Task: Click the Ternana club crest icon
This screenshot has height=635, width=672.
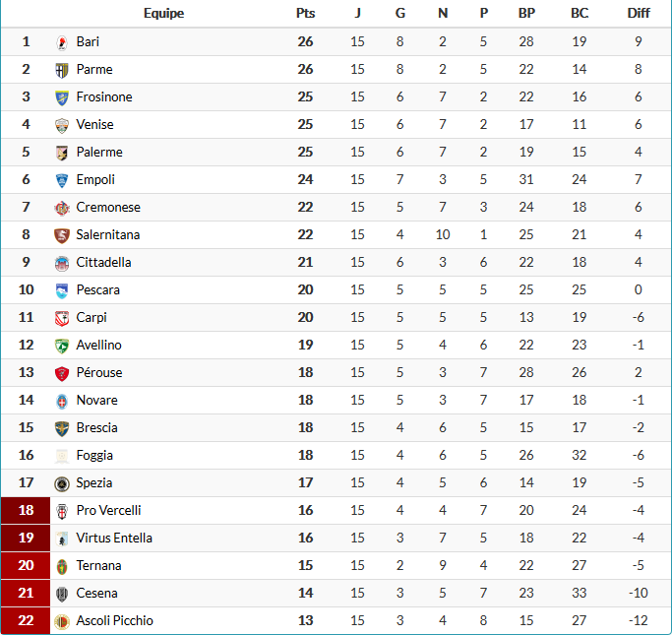Action: (x=62, y=566)
